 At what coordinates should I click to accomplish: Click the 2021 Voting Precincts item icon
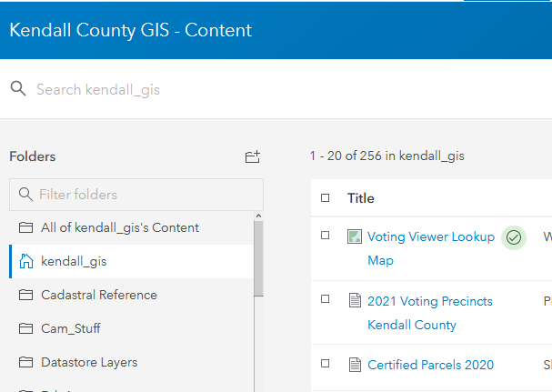(x=355, y=301)
